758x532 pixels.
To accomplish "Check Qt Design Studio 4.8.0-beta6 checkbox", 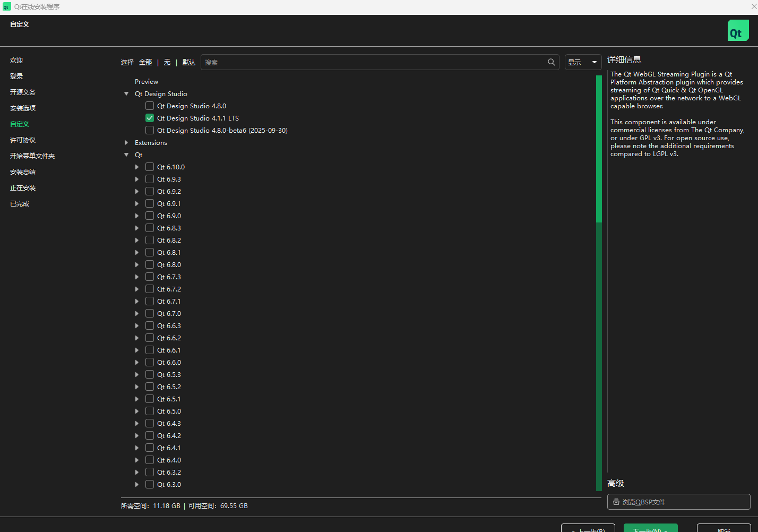I will click(x=150, y=130).
